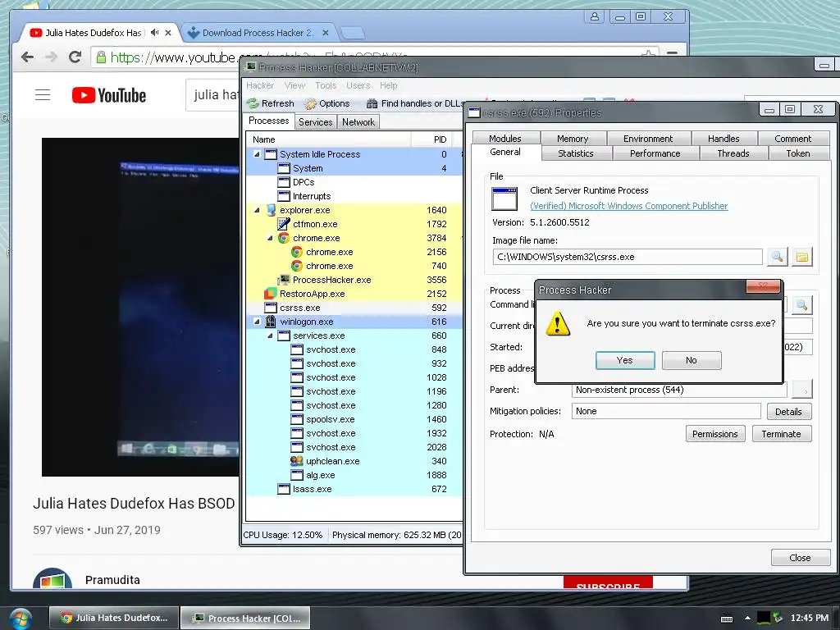Click the Refresh toolbar button
This screenshot has width=840, height=630.
click(x=271, y=103)
